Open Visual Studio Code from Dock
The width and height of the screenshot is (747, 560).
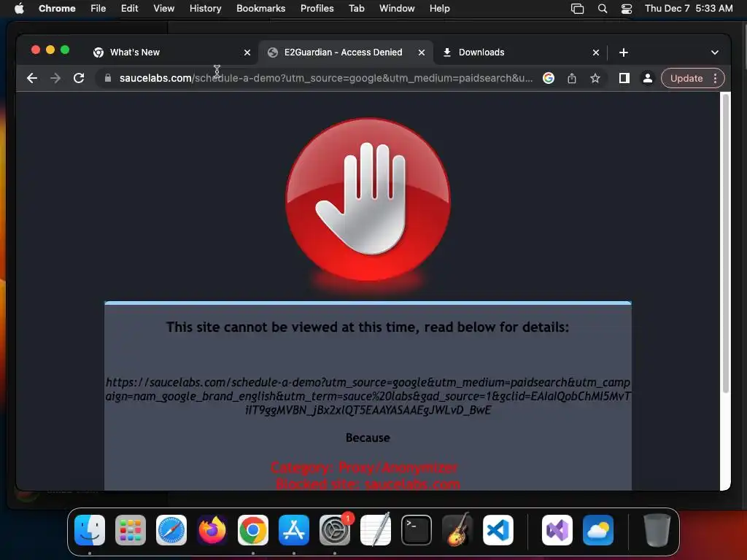point(498,530)
